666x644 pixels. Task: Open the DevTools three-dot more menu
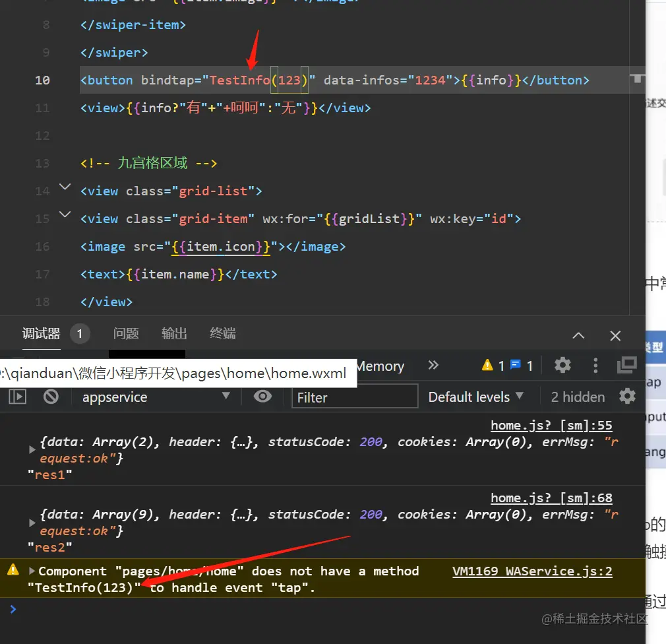(595, 365)
